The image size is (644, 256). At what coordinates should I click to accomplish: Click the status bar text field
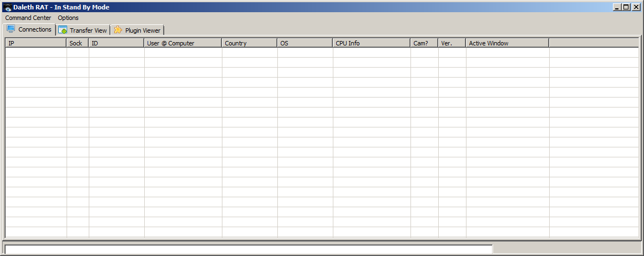248,249
